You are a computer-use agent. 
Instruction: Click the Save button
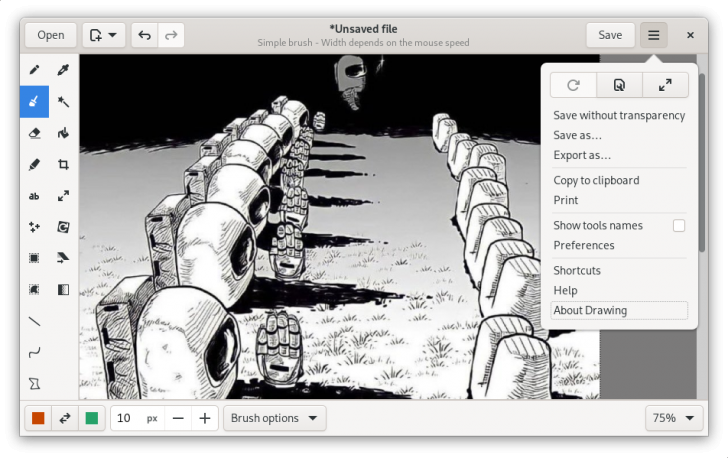click(x=610, y=35)
